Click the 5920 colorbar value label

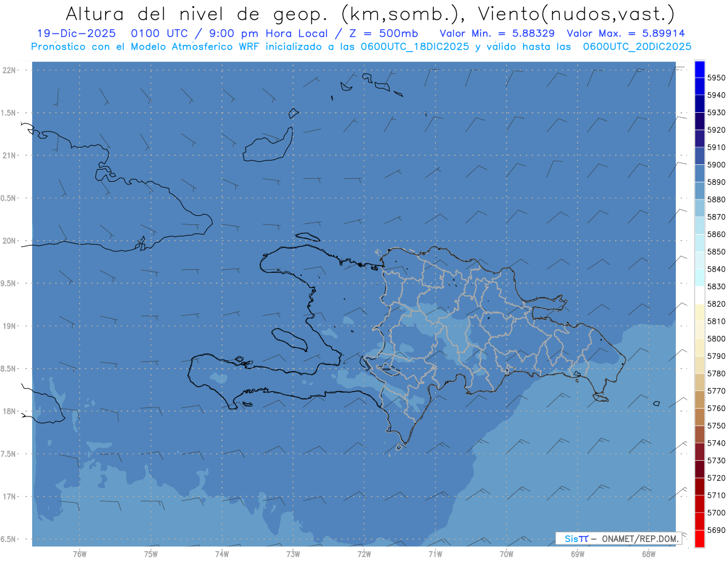pyautogui.click(x=716, y=130)
